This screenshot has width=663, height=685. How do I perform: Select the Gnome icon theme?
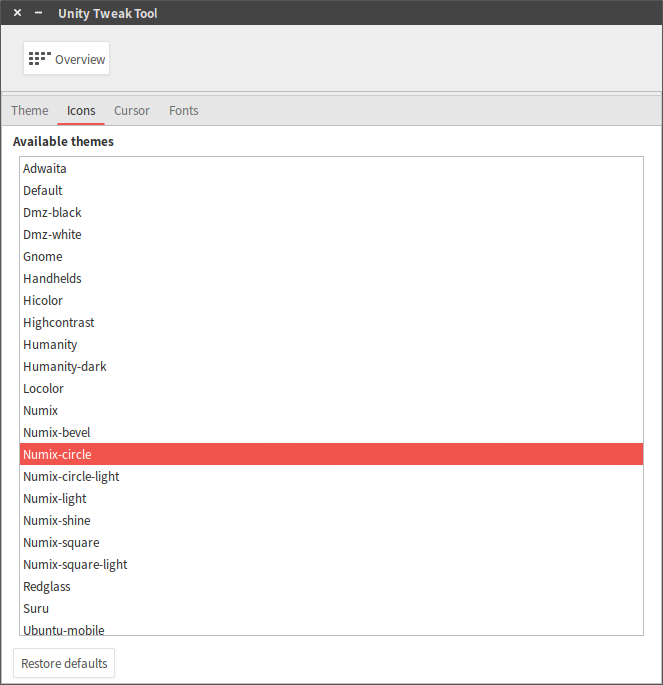click(x=332, y=256)
